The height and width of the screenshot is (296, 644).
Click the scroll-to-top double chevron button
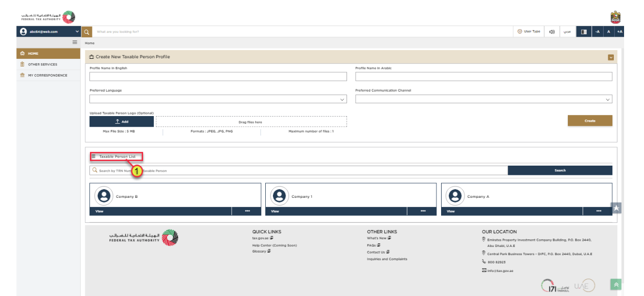pos(616,285)
